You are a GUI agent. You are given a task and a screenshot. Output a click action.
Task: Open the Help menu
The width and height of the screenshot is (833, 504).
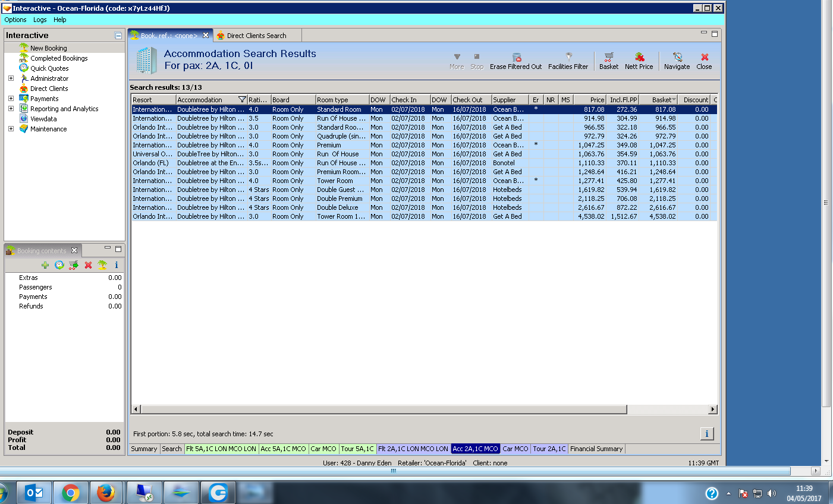tap(60, 20)
